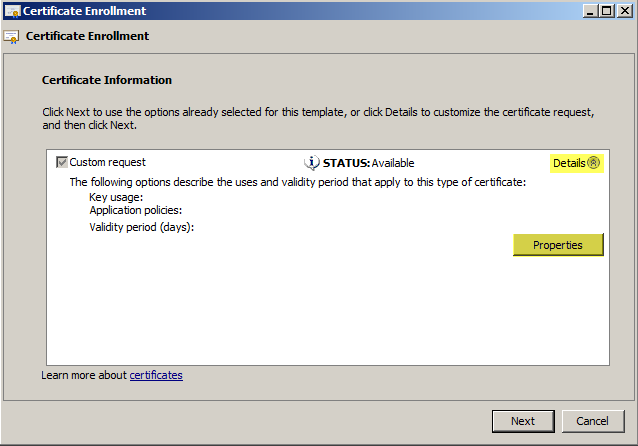Screen dimensions: 638x446
Task: Click the Certificate Enrollment header certificate icon
Action: (x=11, y=37)
